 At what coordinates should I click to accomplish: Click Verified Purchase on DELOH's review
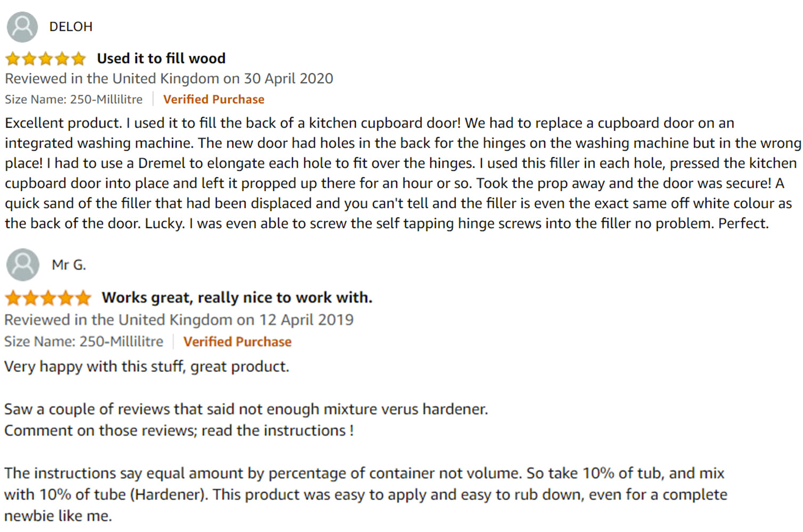(214, 99)
